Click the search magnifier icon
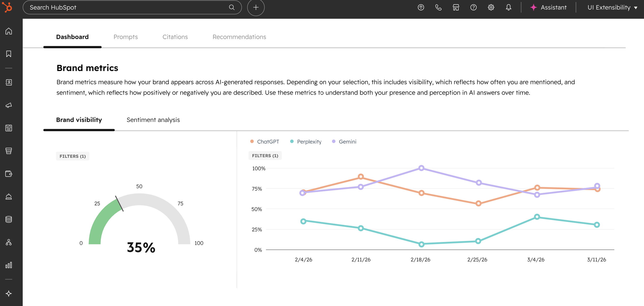The image size is (644, 306). [231, 7]
